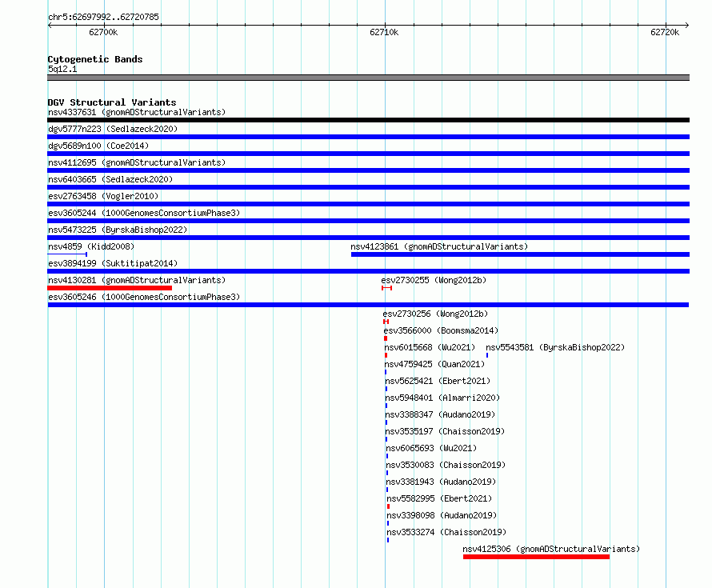
Task: Select the gray 5q12.1 cytogenetic band bar
Action: pyautogui.click(x=368, y=78)
